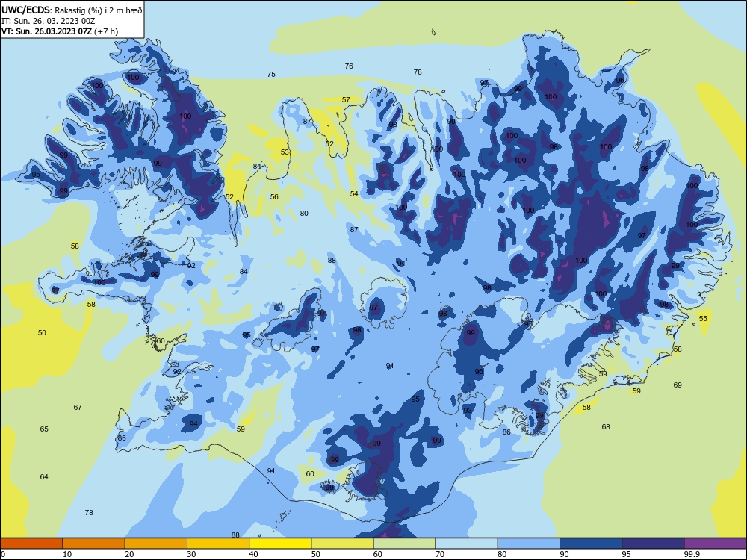Screen dimensions: 747x560
Task: Click the medium blue 80–90 legend swatch
Action: click(x=529, y=544)
